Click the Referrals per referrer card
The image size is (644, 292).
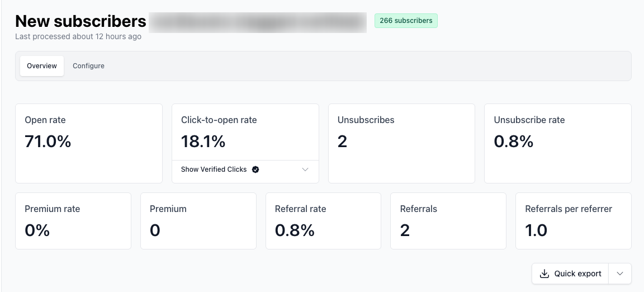tap(574, 221)
